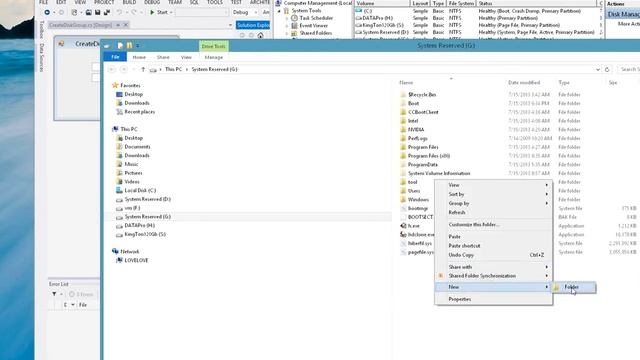This screenshot has width=640, height=360.
Task: Open the Boot folder
Action: coord(413,103)
